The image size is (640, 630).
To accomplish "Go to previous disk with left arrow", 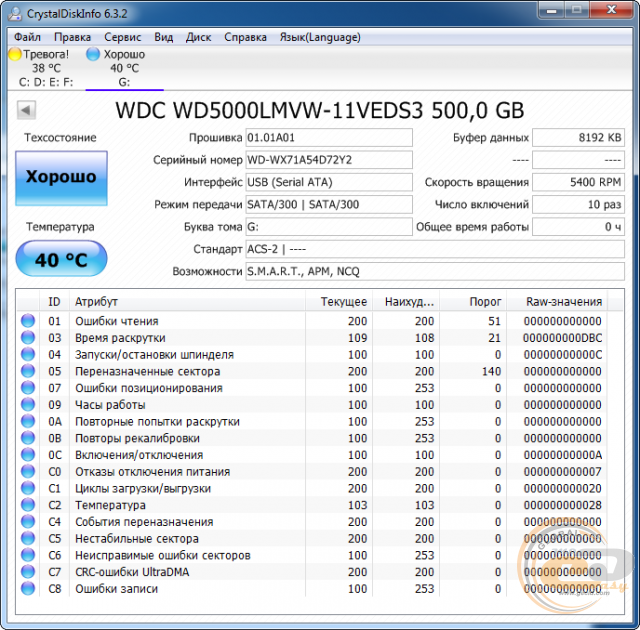I will [27, 110].
